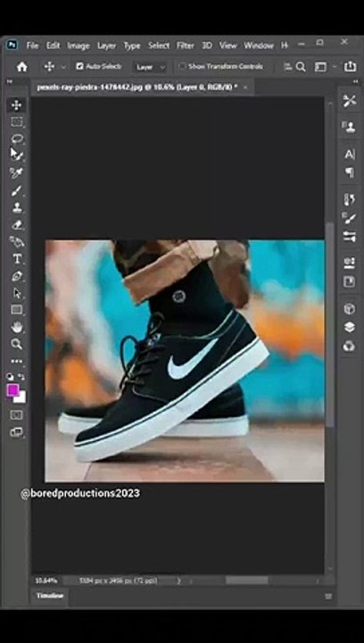Screen dimensions: 364x643
Task: Open the Edit Toolbar three-dots button
Action: pyautogui.click(x=16, y=362)
